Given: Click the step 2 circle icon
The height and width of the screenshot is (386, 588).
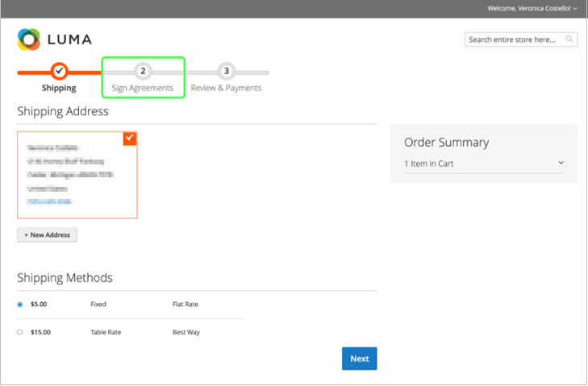Looking at the screenshot, I should [143, 71].
